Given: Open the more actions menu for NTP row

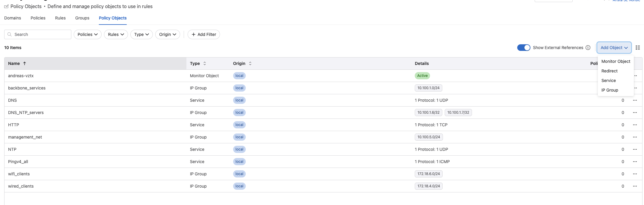Looking at the screenshot, I should (x=635, y=149).
